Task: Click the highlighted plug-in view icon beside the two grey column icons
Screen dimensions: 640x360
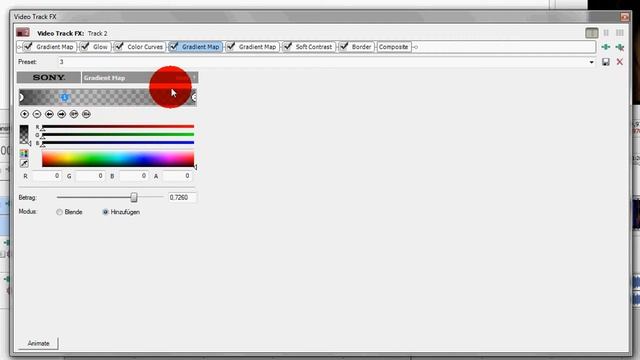Action: [592, 33]
